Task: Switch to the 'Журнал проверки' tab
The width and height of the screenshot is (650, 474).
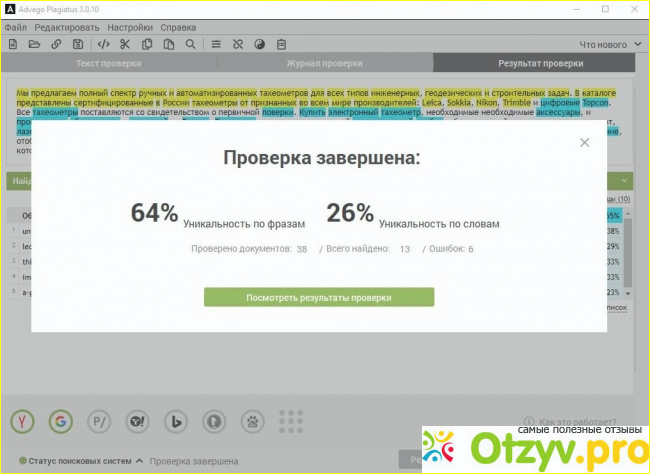Action: click(325, 63)
